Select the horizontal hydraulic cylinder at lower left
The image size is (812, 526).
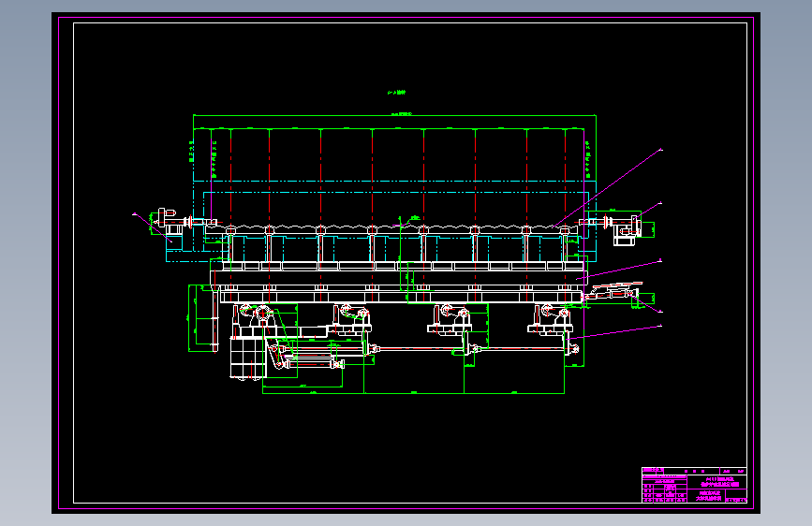click(x=312, y=364)
